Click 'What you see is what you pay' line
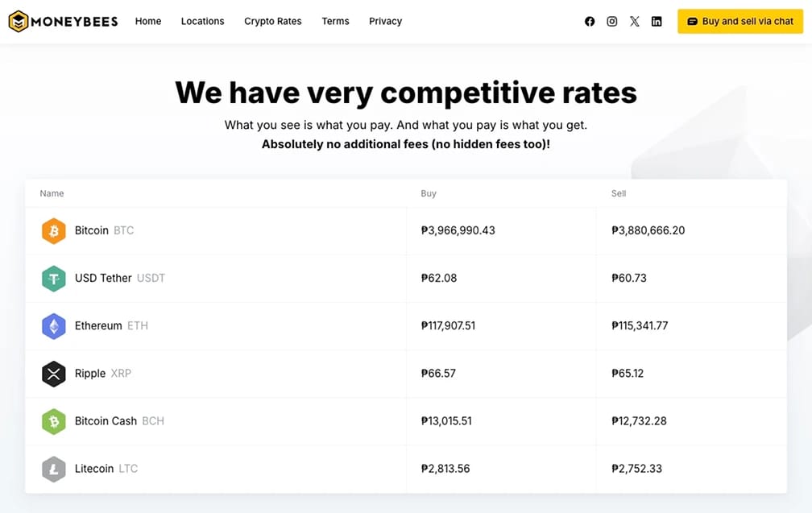812x513 pixels. [x=406, y=126]
